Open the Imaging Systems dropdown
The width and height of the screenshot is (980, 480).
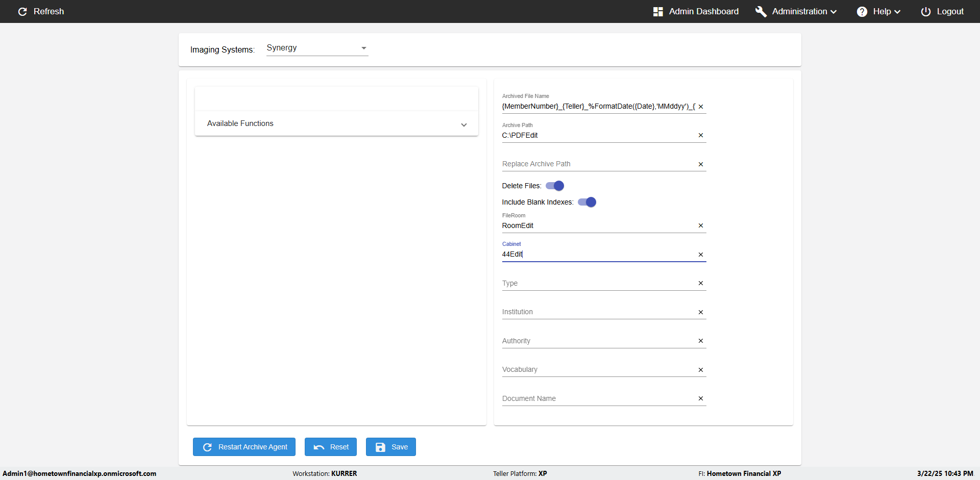(x=317, y=48)
